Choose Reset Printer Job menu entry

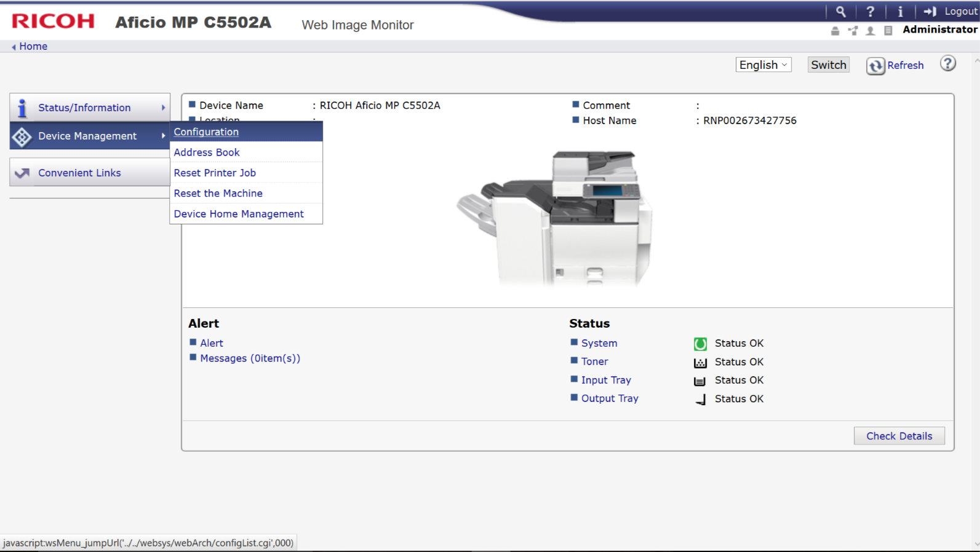[x=246, y=173]
